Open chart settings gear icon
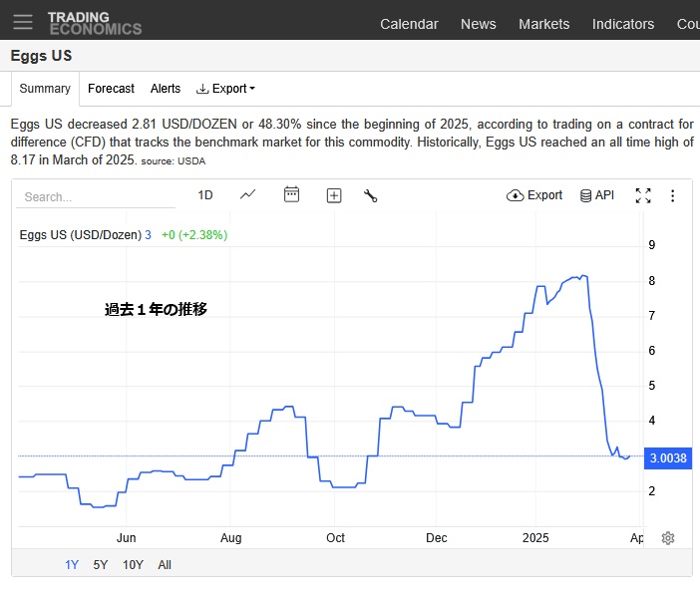The height and width of the screenshot is (595, 700). (668, 538)
